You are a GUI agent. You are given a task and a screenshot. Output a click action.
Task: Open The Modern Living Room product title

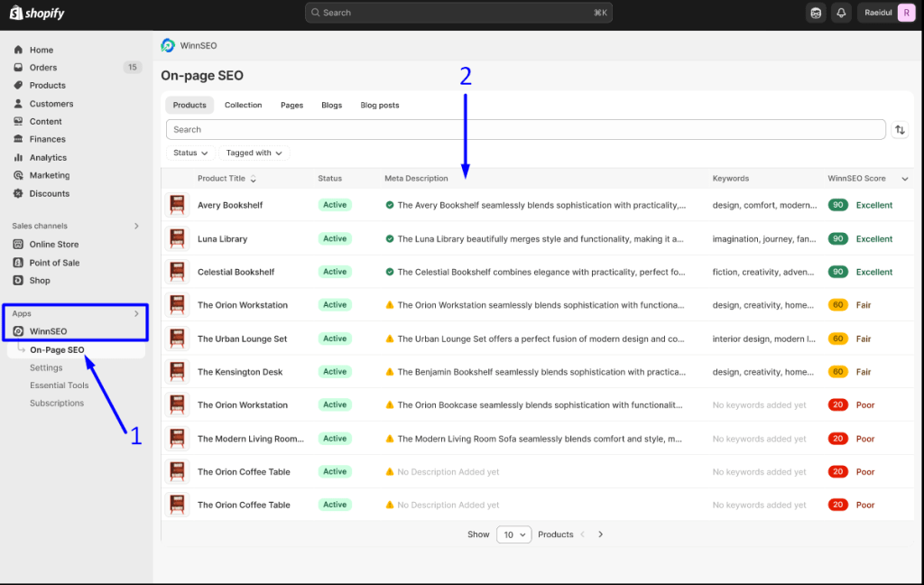tap(251, 439)
